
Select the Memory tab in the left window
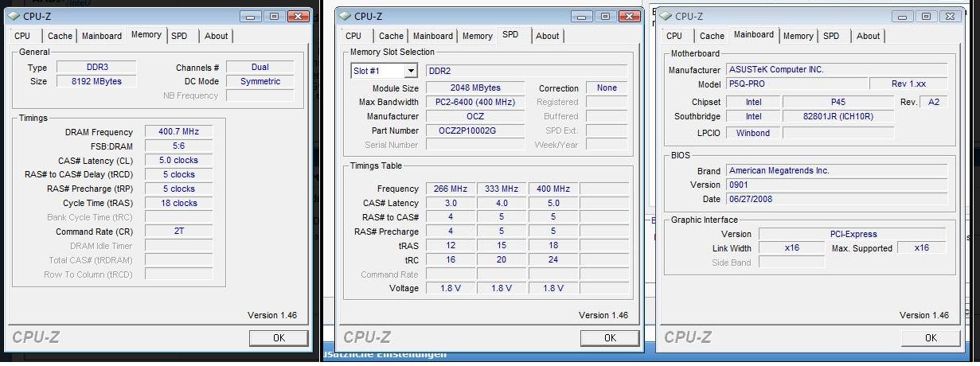coord(146,34)
